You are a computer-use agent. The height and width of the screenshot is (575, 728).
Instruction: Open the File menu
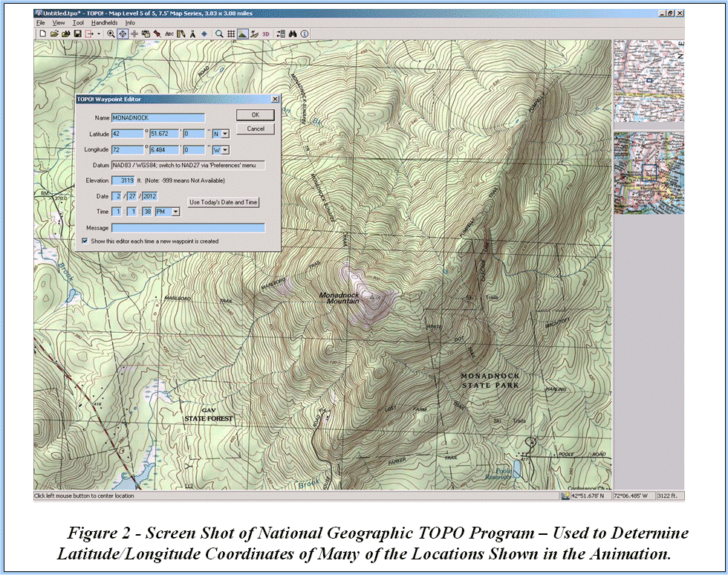click(40, 22)
